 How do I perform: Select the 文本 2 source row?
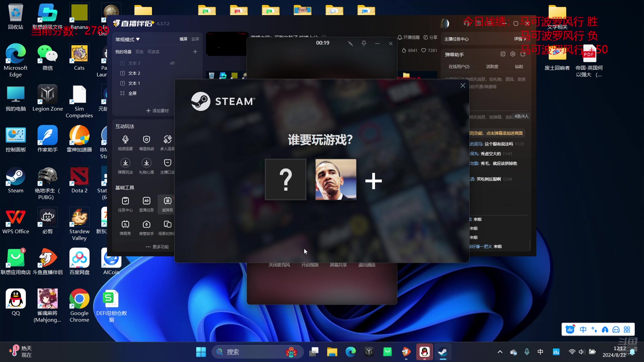(148, 73)
